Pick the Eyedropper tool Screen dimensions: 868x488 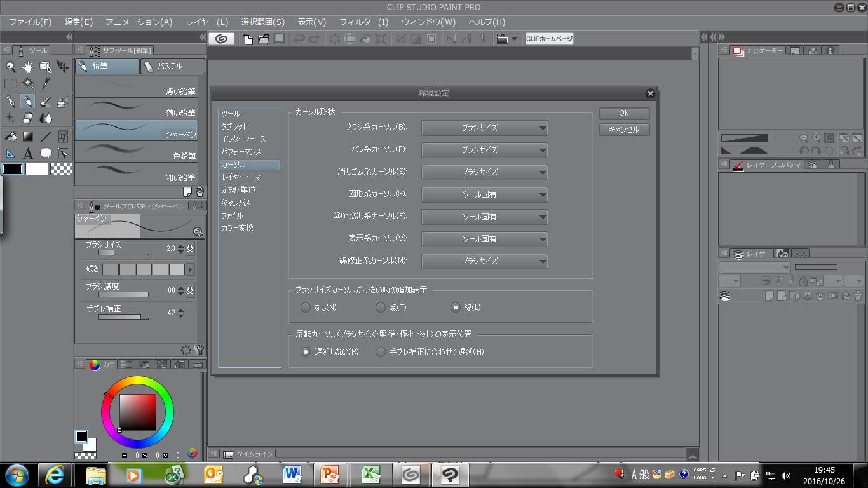coord(46,83)
